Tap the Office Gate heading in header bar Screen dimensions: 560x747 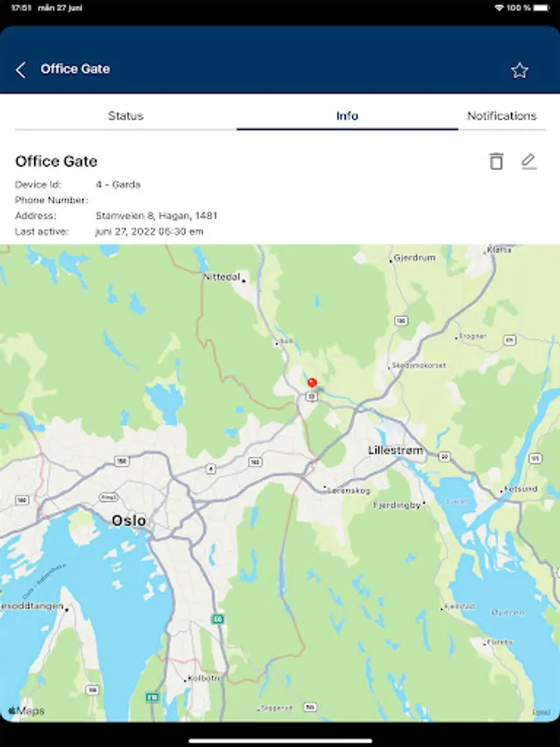[75, 69]
